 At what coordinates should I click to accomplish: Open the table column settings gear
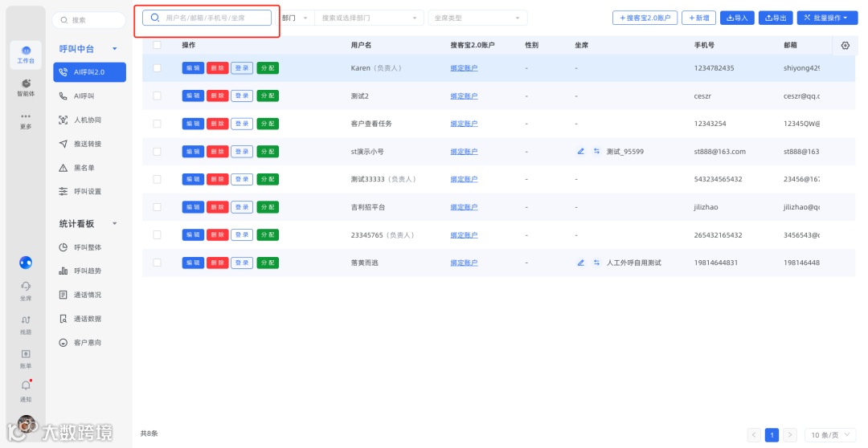point(845,45)
